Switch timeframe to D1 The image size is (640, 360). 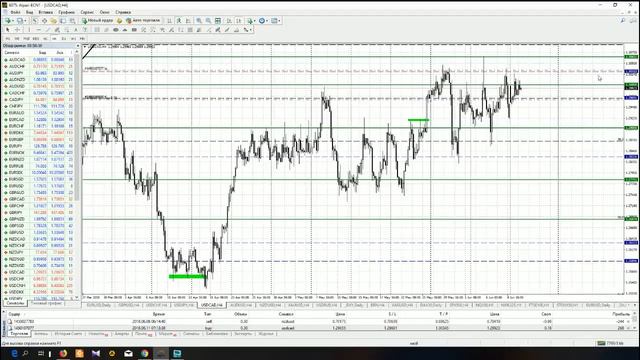point(64,39)
